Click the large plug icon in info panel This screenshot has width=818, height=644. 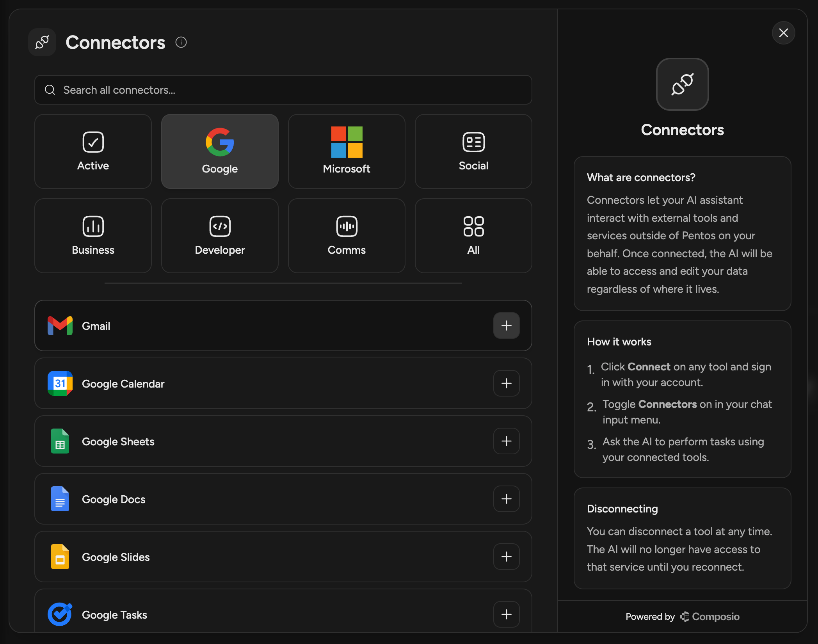coord(683,84)
